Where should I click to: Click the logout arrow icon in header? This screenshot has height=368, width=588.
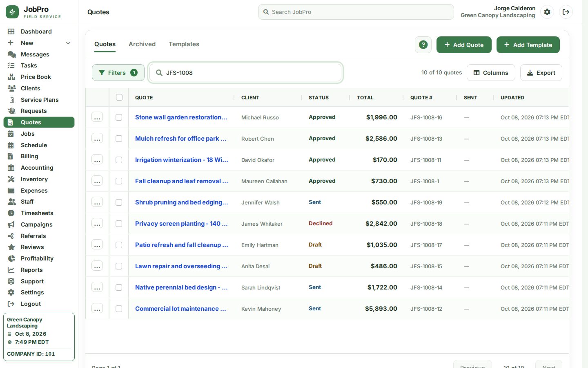(566, 12)
